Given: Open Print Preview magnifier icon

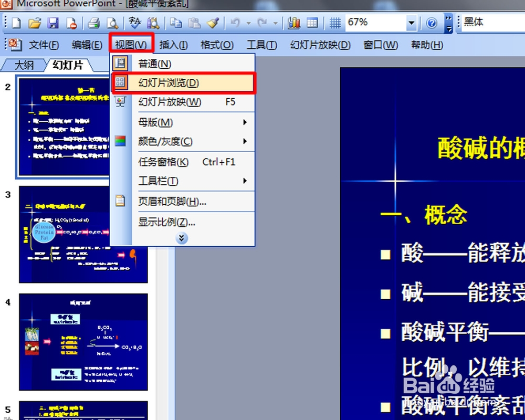Looking at the screenshot, I should pyautogui.click(x=112, y=23).
